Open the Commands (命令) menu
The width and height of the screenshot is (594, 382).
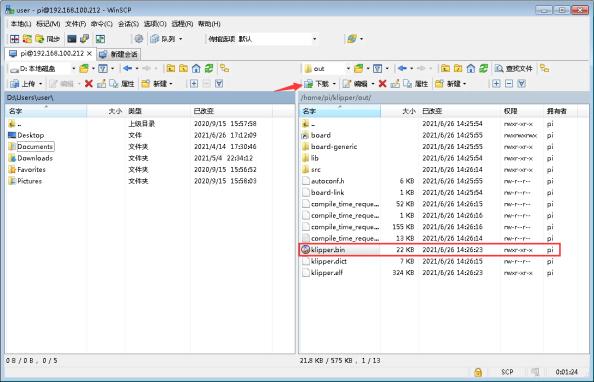pyautogui.click(x=102, y=24)
